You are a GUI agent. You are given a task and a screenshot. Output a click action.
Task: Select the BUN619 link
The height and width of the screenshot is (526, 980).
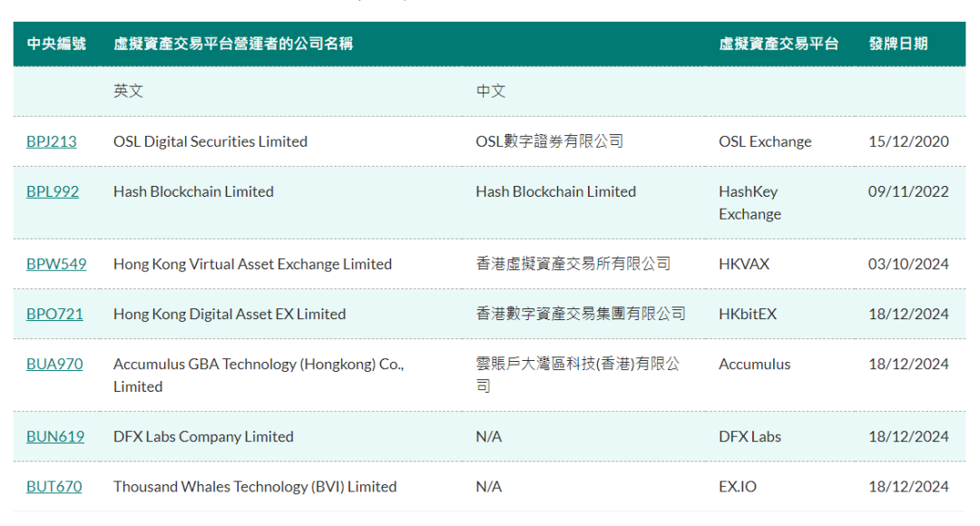tap(55, 436)
